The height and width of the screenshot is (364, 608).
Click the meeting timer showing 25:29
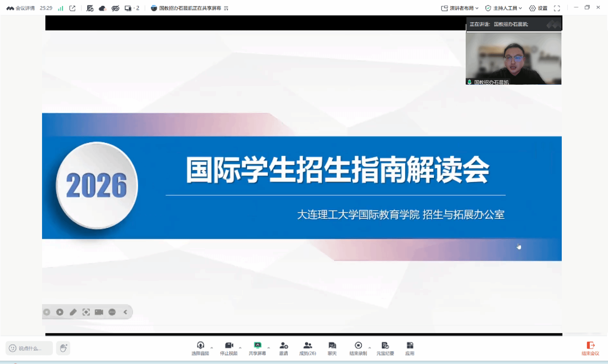click(x=46, y=8)
